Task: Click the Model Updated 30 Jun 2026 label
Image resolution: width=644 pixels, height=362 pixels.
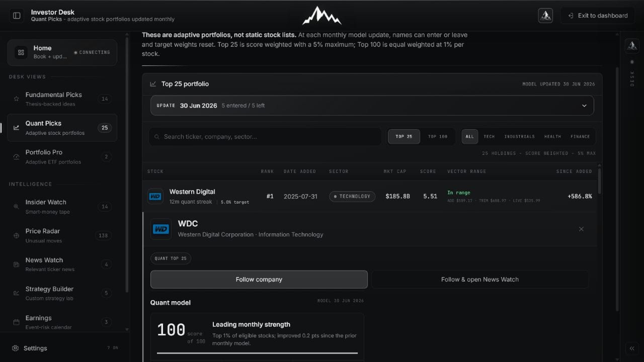Action: tap(559, 84)
